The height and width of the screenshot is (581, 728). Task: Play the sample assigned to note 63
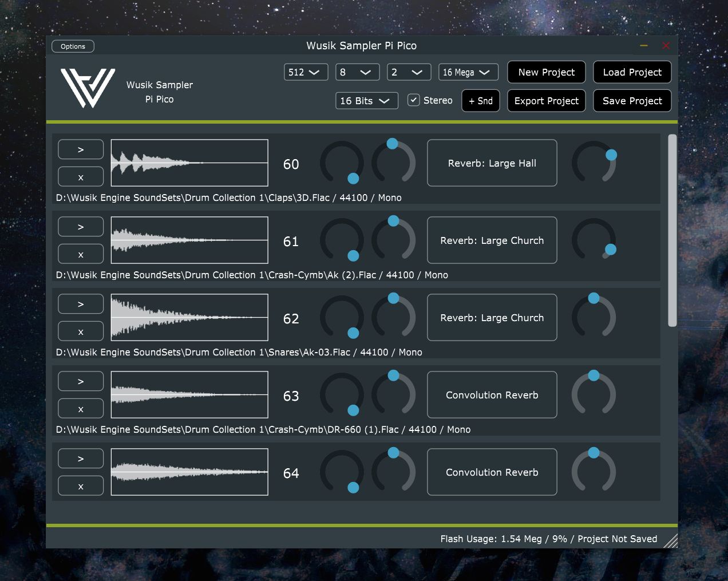tap(81, 381)
